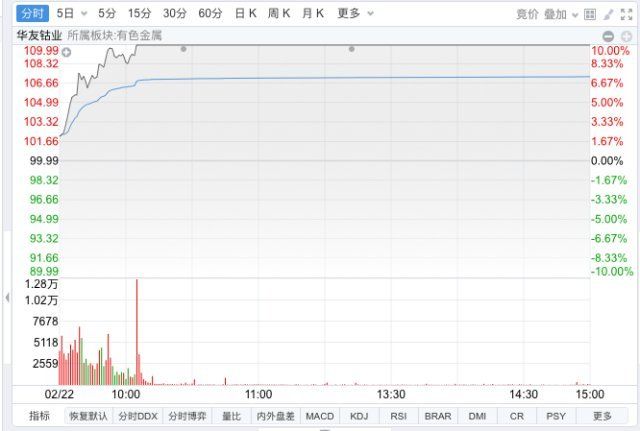This screenshot has width=640, height=431.
Task: Collapse the left panel arrow handle
Action: click(x=7, y=298)
